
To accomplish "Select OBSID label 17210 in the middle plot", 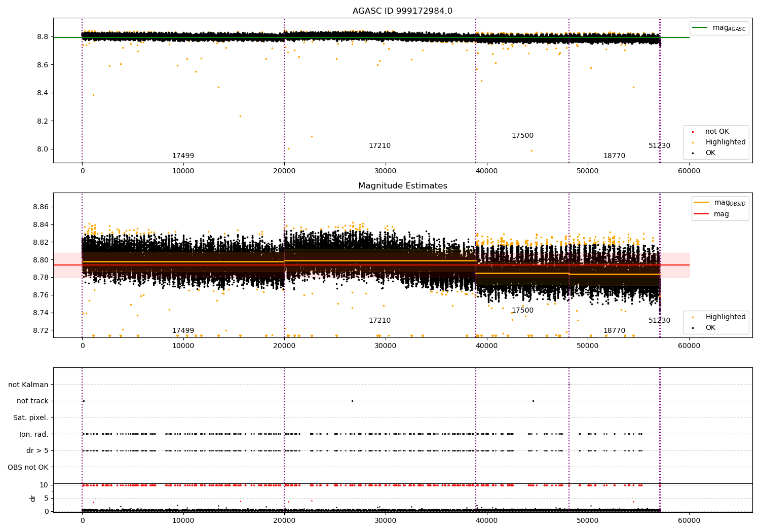I will pos(379,321).
